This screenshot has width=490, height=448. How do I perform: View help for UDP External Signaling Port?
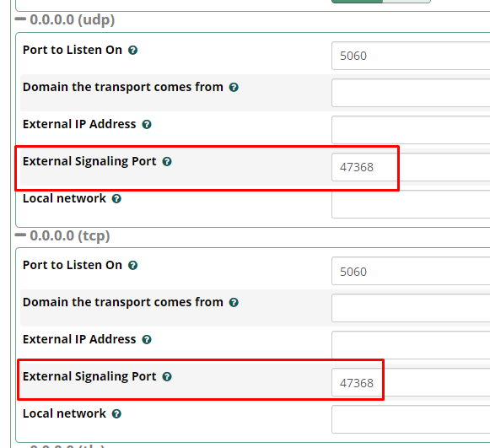click(x=167, y=161)
